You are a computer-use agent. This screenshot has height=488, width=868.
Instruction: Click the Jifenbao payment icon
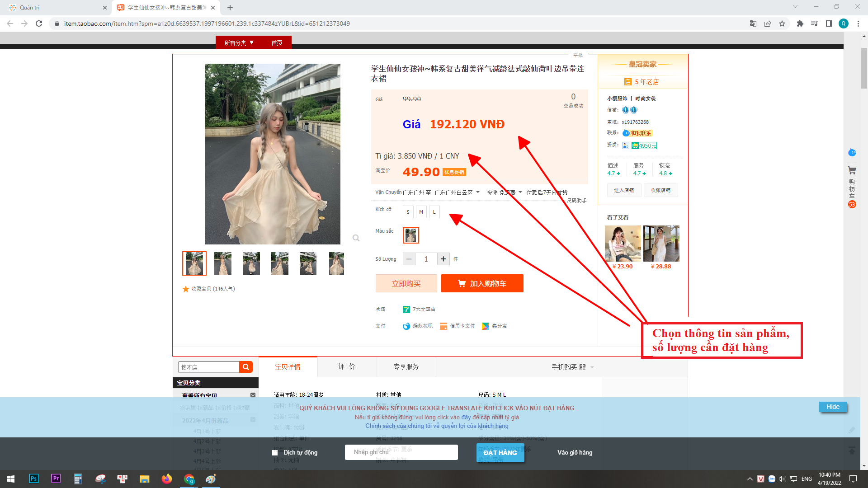pos(486,326)
